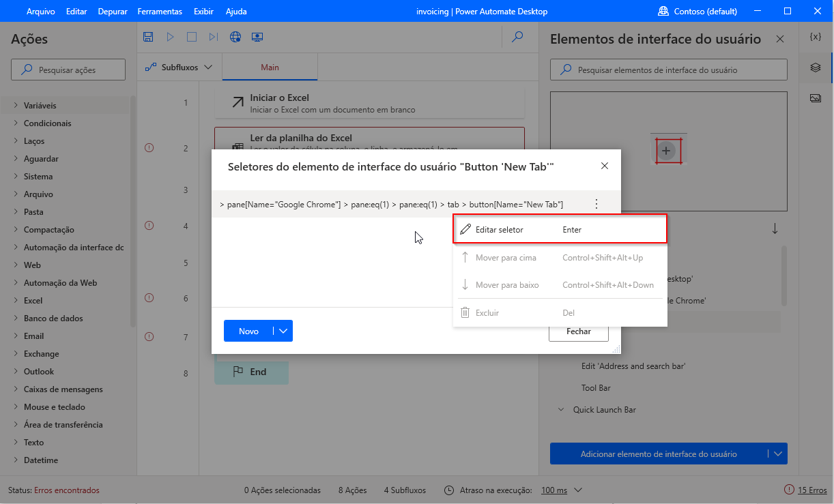Open the Novo button dropdown arrow
834x504 pixels.
coord(283,331)
